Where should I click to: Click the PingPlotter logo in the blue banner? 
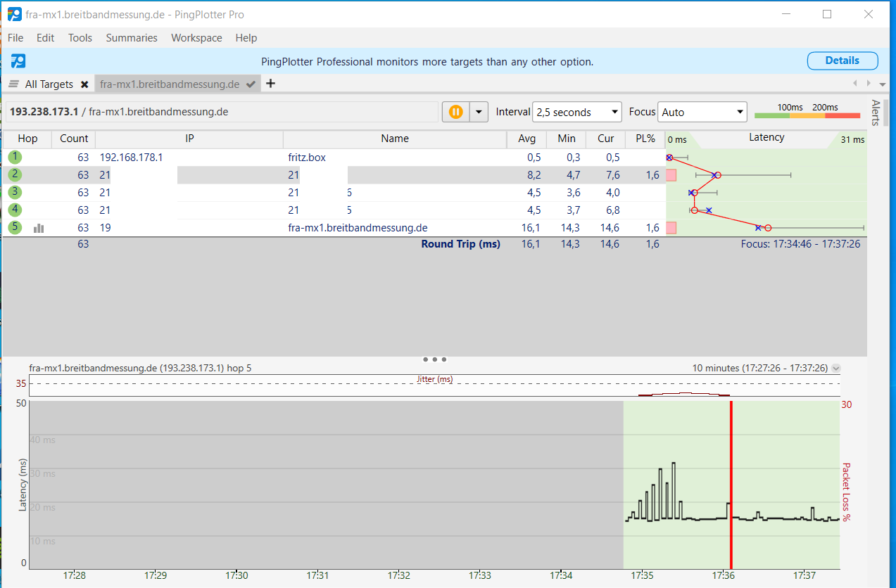pos(18,61)
